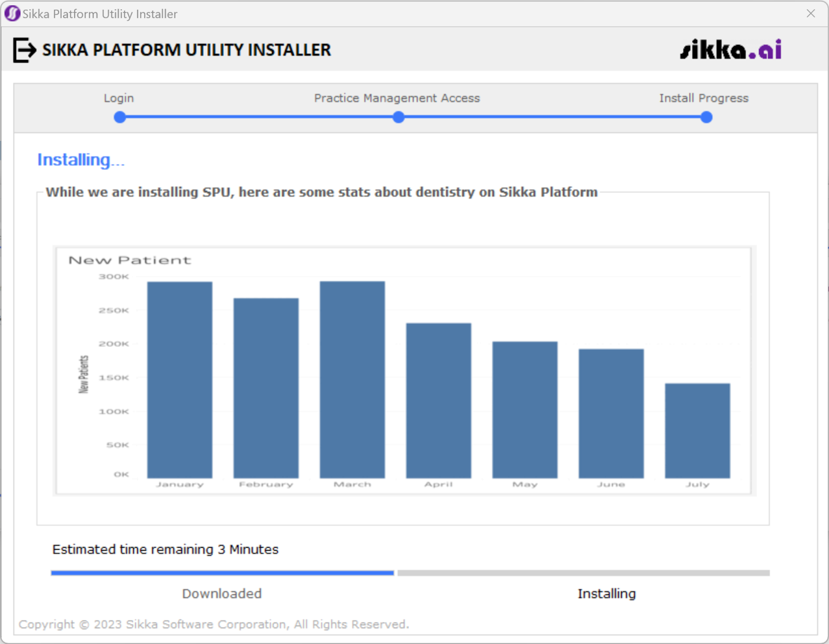
Task: Click the June bar in chart
Action: [611, 413]
